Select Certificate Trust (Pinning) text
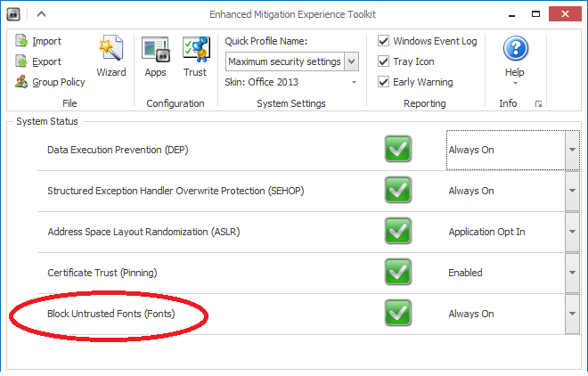588x376 pixels. [x=102, y=272]
